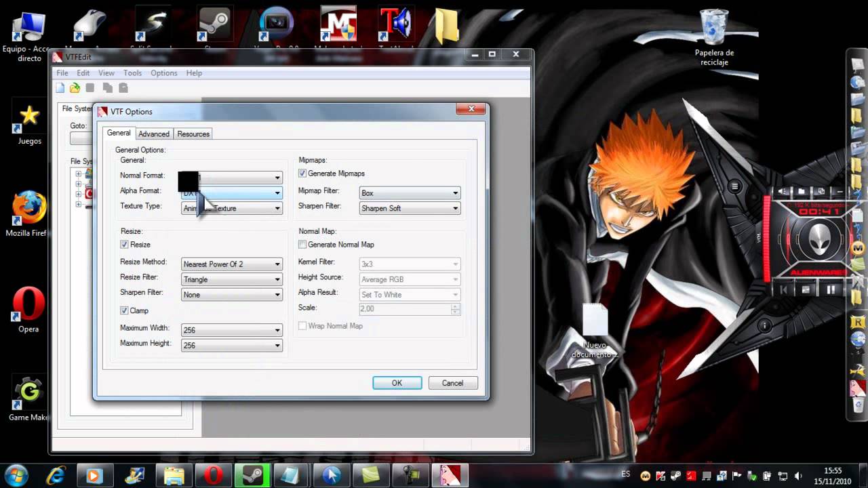Expand the first File System tree node
This screenshot has width=868, height=488.
[78, 174]
